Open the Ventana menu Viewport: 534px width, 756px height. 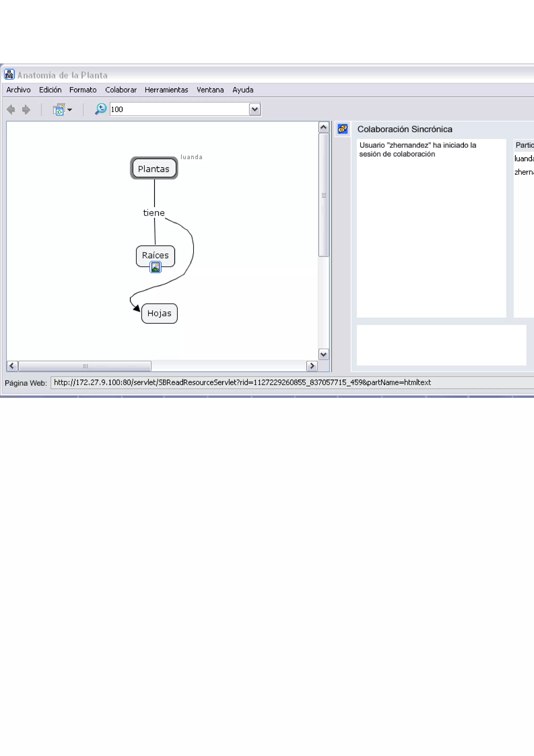click(x=210, y=90)
